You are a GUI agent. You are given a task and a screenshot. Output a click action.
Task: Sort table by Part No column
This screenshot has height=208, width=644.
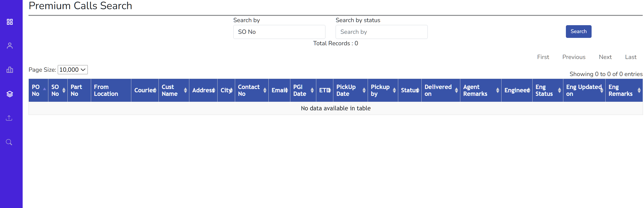coord(79,90)
